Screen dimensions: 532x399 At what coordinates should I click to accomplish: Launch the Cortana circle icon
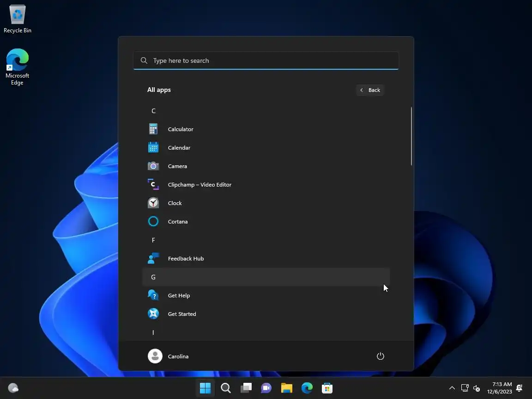point(153,221)
